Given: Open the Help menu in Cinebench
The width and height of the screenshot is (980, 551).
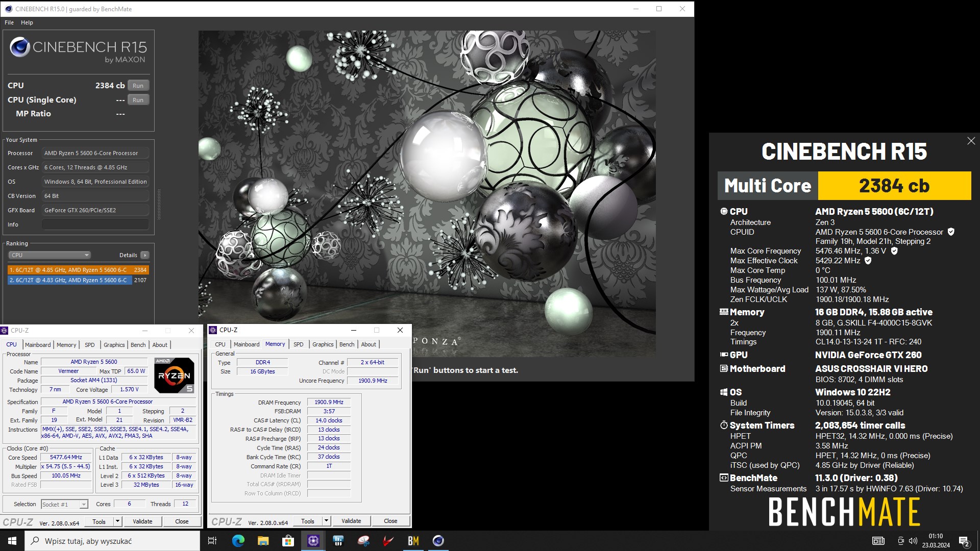Looking at the screenshot, I should coord(27,22).
